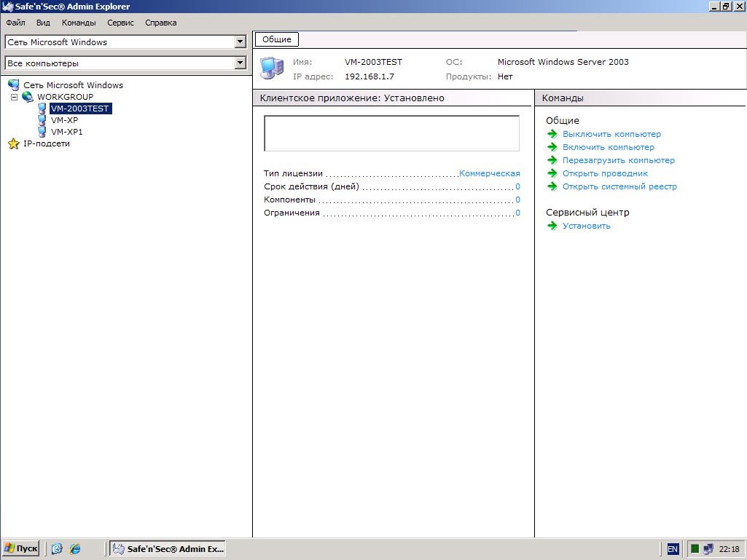Click the Срок действия (дней) value 0
This screenshot has height=560, width=747.
coord(518,186)
